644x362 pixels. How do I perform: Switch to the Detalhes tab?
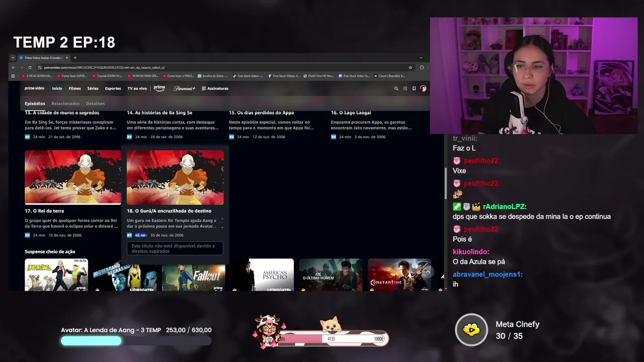(95, 104)
